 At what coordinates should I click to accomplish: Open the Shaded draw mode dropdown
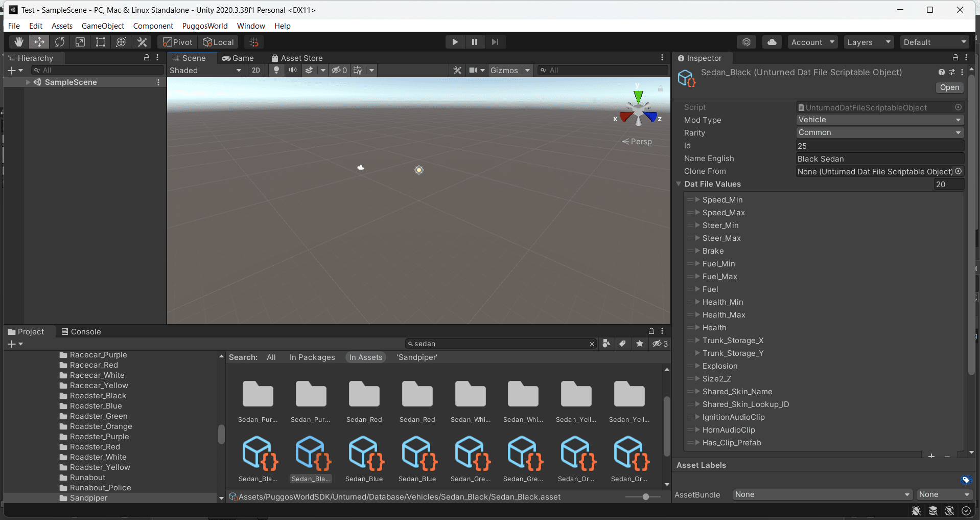coord(205,70)
